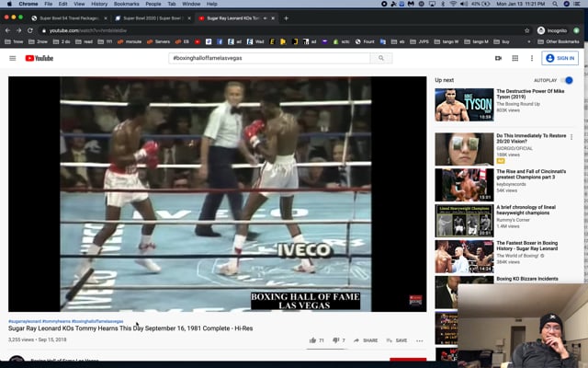Click the create video camera icon
This screenshot has width=588, height=368.
tap(498, 58)
